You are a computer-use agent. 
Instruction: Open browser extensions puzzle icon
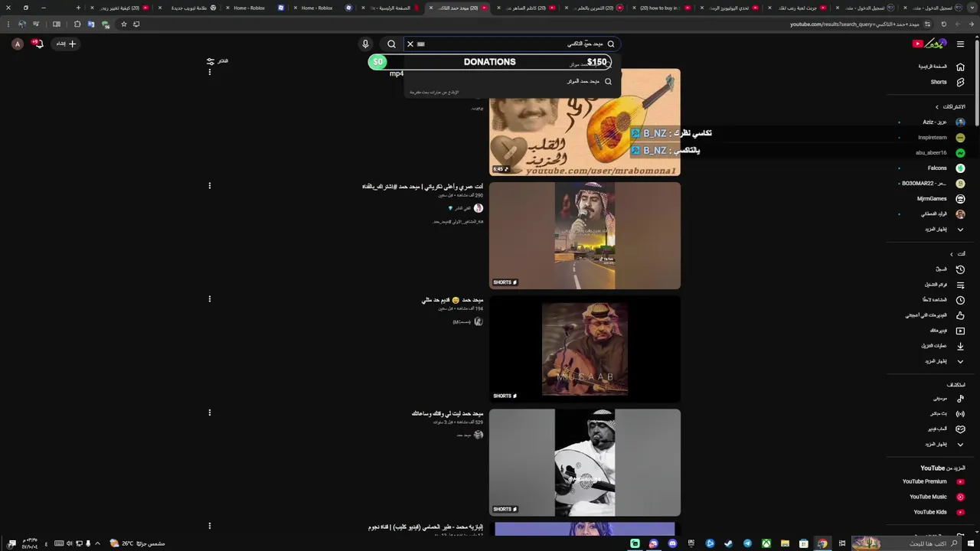77,24
